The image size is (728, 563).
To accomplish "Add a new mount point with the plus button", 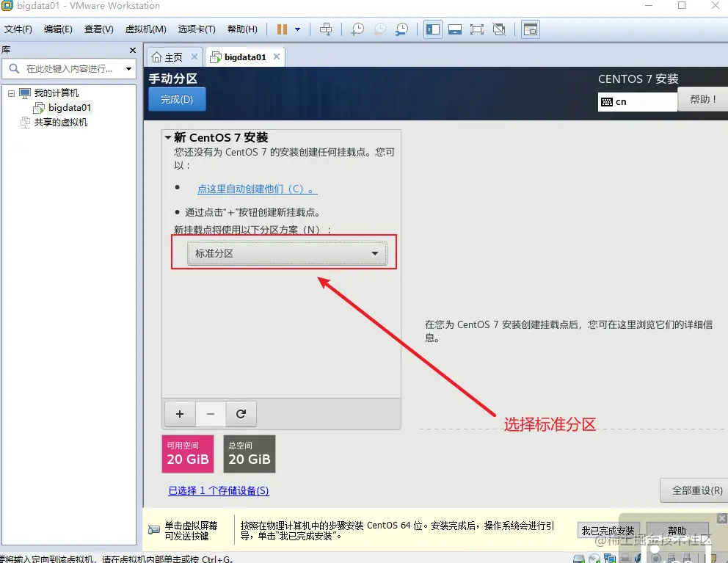I will (179, 414).
